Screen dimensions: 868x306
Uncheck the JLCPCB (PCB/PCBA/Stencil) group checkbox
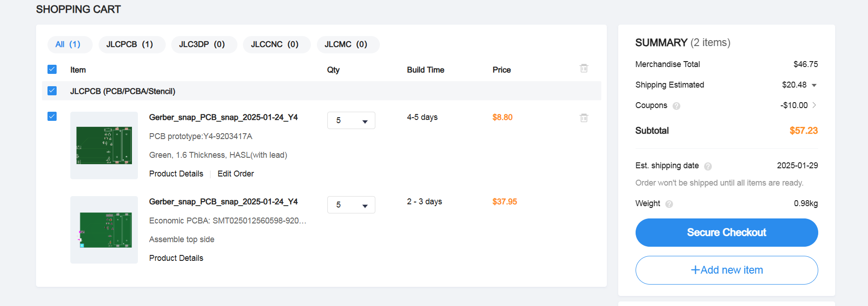tap(52, 91)
